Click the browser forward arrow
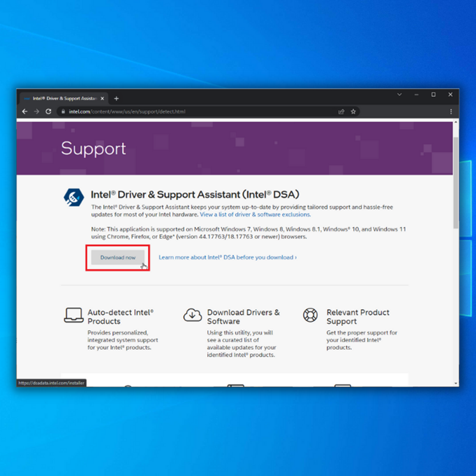Image resolution: width=476 pixels, height=476 pixels. tap(37, 112)
